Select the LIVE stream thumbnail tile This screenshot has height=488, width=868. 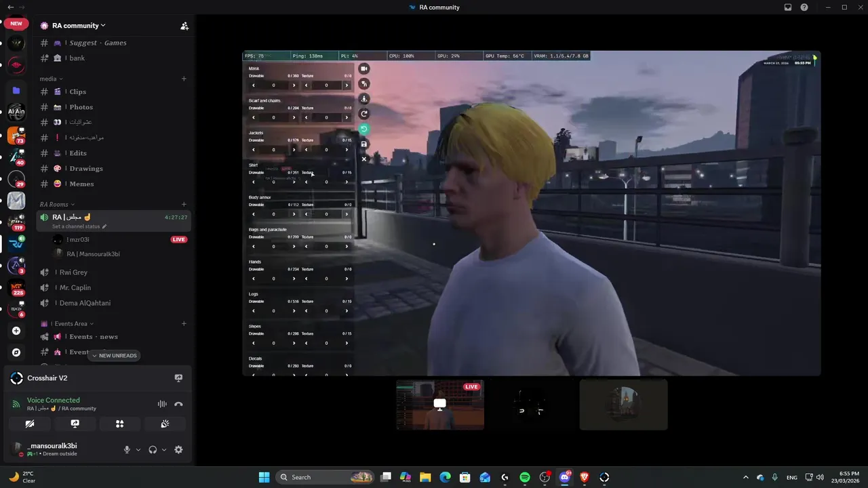[x=440, y=405]
